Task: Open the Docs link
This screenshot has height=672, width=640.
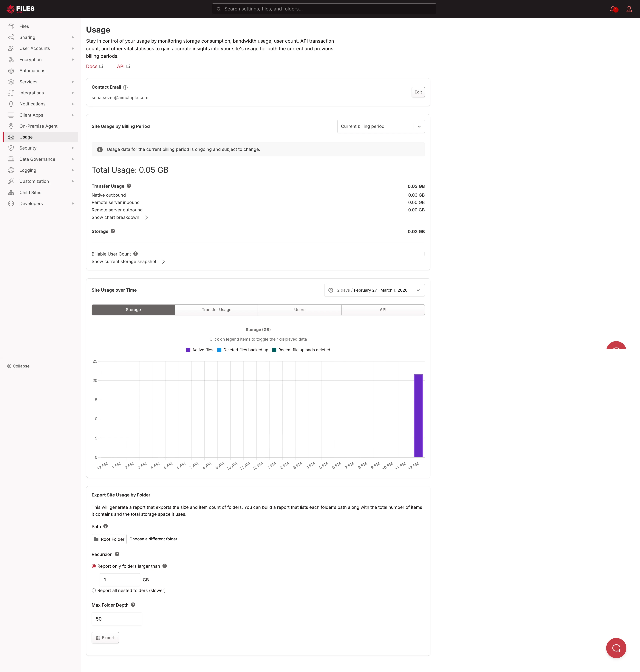Action: [x=95, y=66]
